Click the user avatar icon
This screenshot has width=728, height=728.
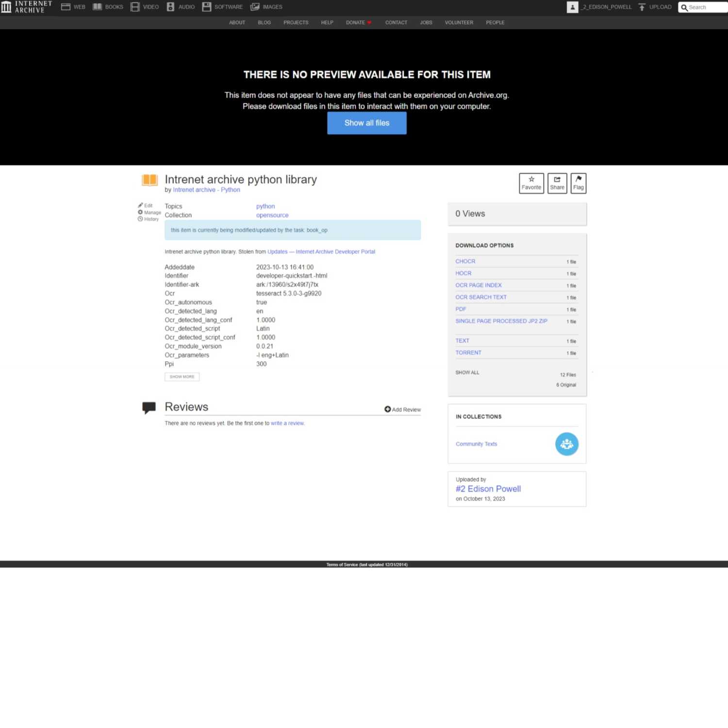[572, 7]
